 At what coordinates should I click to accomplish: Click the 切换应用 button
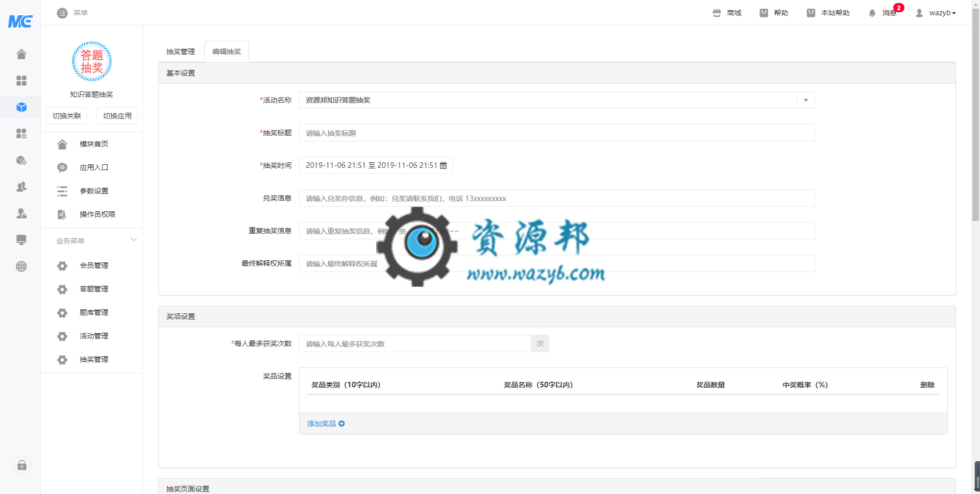coord(117,116)
